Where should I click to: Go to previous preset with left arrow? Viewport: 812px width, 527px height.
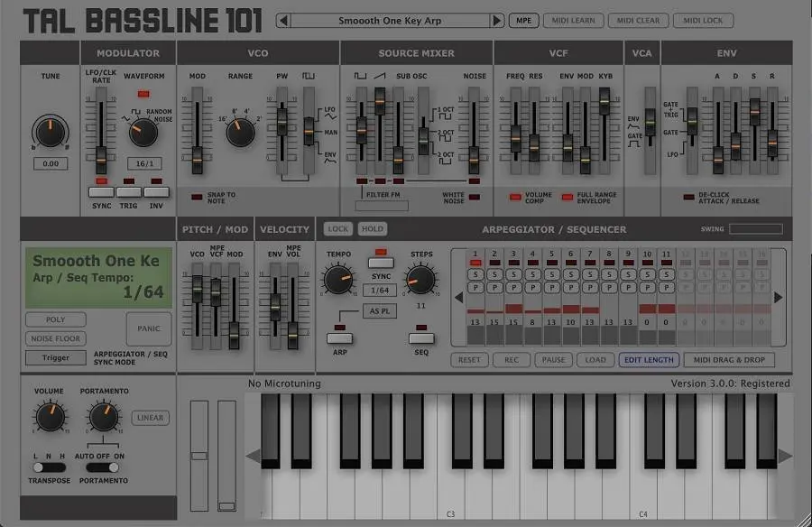point(283,21)
